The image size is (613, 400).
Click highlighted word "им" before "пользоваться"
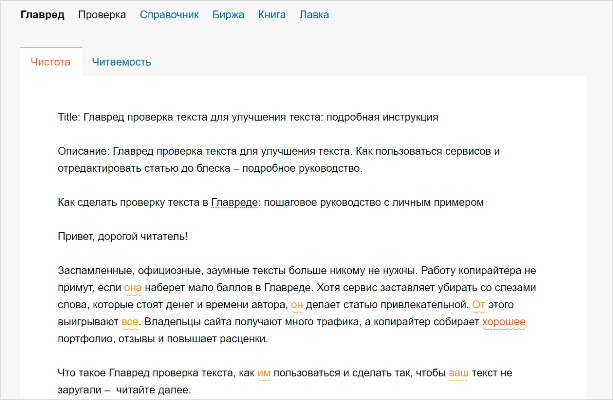[x=264, y=373]
